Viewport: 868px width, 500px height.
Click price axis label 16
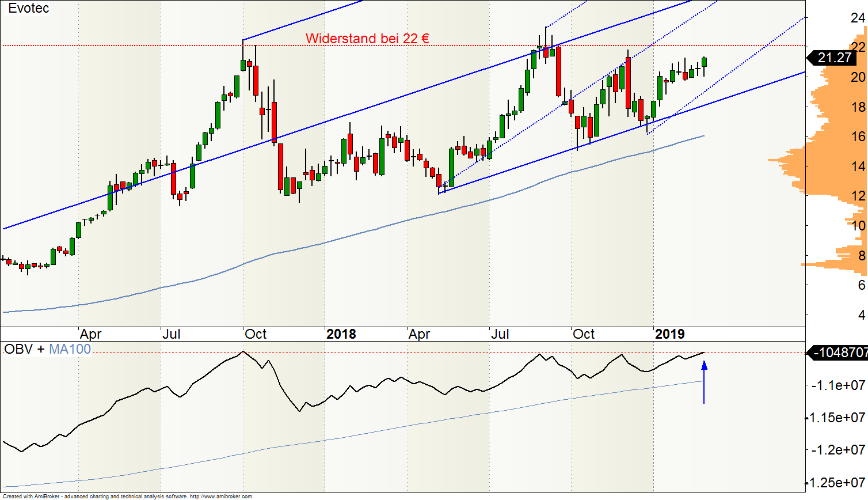[x=858, y=137]
